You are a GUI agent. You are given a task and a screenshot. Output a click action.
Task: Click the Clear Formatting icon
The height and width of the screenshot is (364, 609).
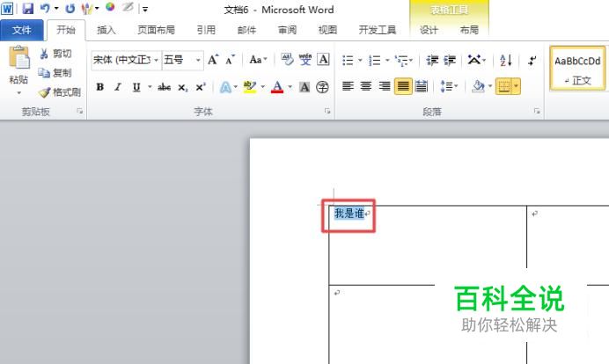tap(287, 60)
